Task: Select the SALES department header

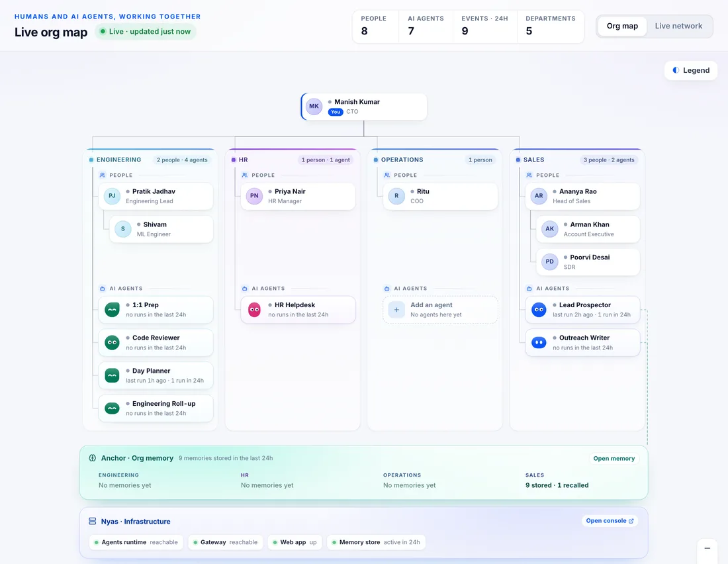Action: 534,160
